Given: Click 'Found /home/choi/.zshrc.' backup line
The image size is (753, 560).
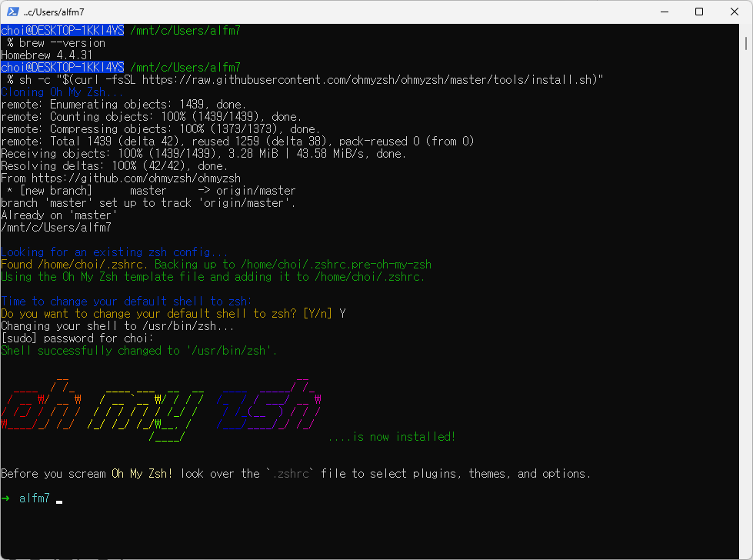Looking at the screenshot, I should point(216,265).
